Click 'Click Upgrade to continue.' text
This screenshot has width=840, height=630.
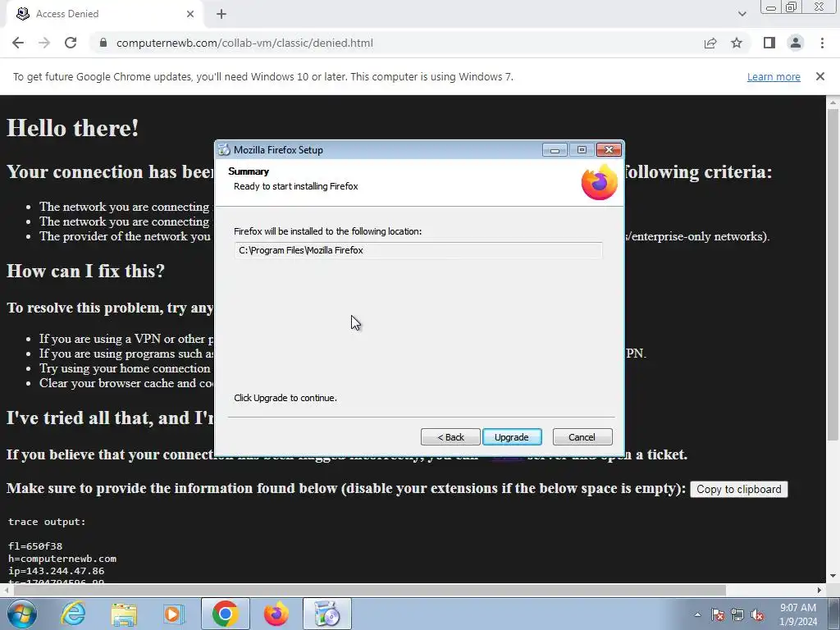coord(285,398)
